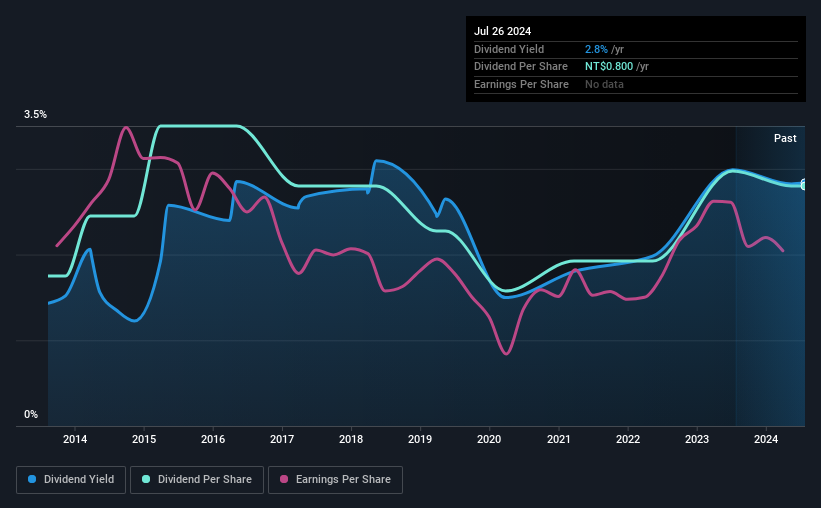The width and height of the screenshot is (821, 508).
Task: Click the 2023 x-axis label
Action: [x=697, y=439]
